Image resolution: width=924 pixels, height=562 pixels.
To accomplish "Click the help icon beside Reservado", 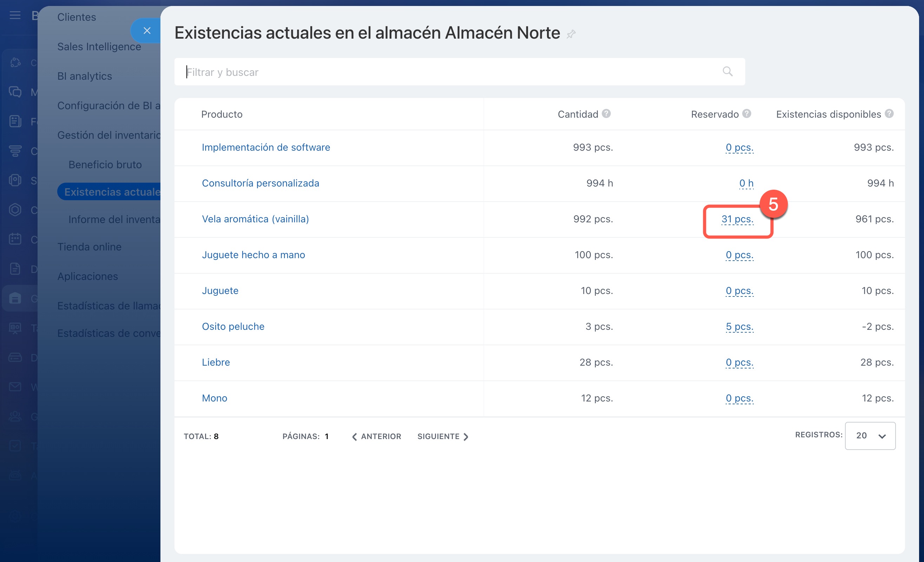I will [x=746, y=114].
